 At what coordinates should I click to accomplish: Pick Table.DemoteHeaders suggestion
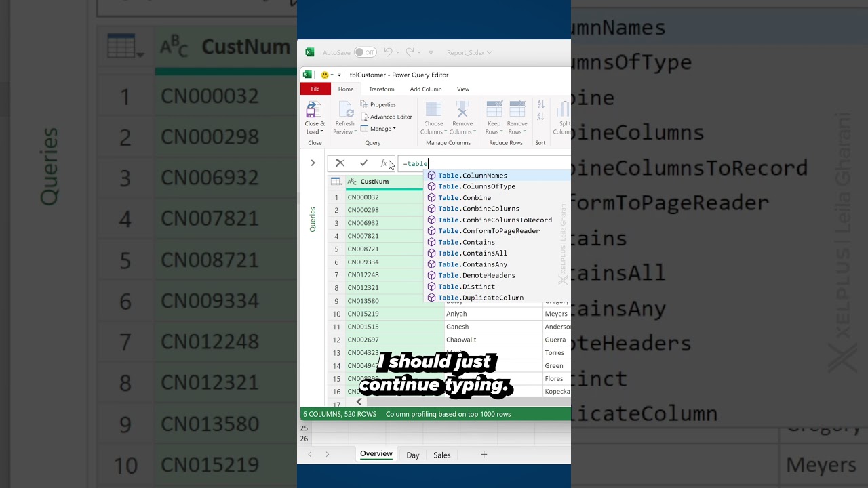tap(497, 275)
